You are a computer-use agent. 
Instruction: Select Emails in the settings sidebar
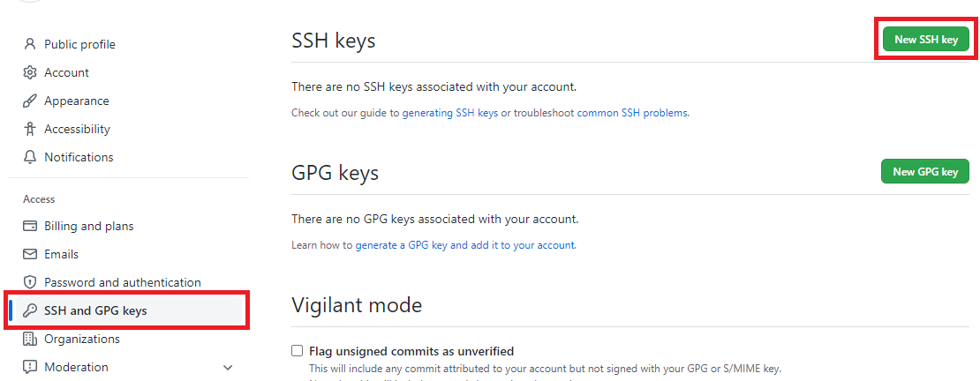(61, 254)
